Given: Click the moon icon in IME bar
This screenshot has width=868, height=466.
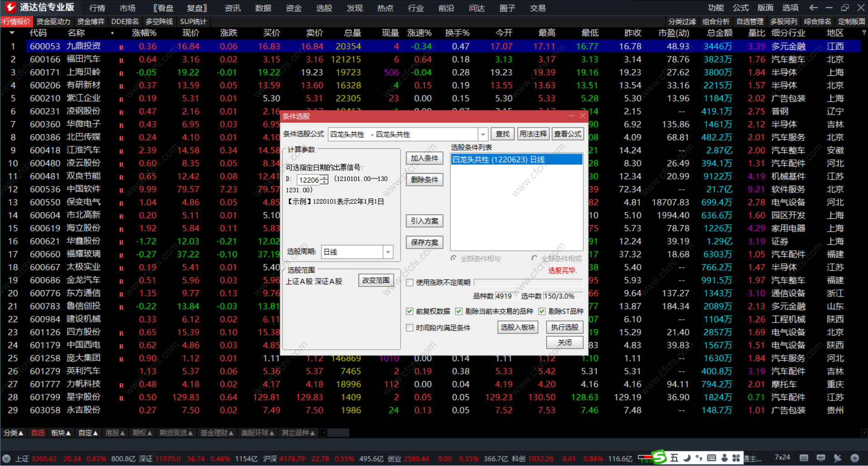Looking at the screenshot, I should pos(687,458).
